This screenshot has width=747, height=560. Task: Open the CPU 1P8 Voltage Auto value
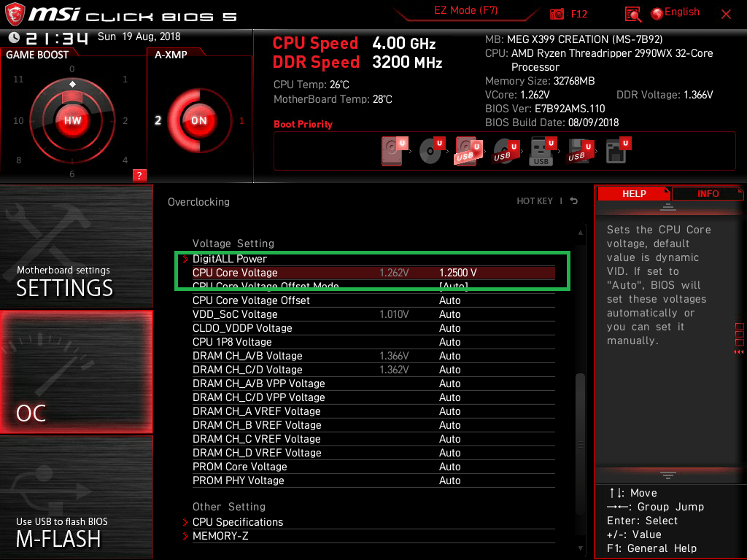(x=449, y=342)
